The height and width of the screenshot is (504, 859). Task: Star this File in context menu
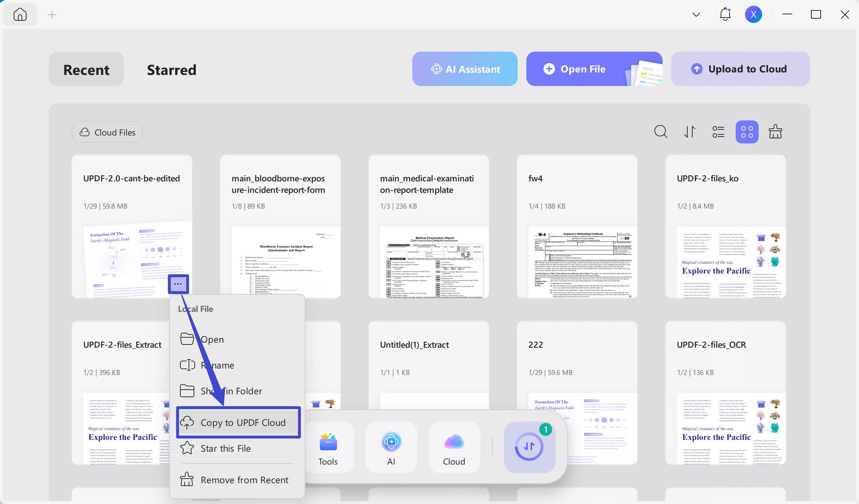click(226, 448)
